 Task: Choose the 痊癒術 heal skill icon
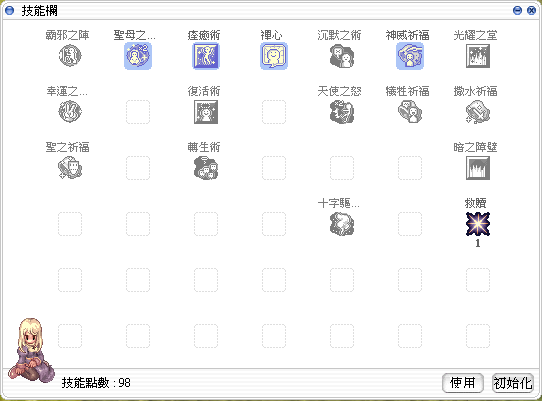tap(206, 56)
